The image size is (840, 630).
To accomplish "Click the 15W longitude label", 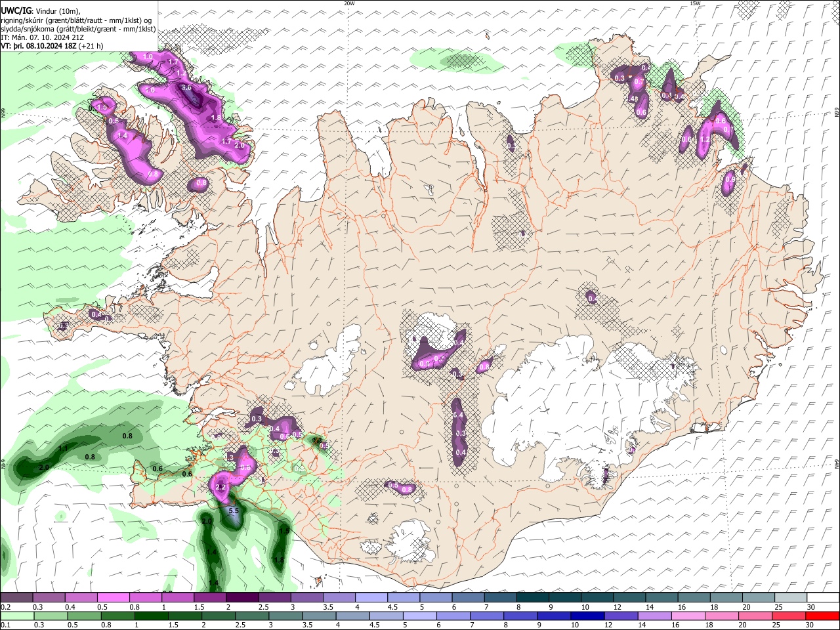I will coord(695,3).
